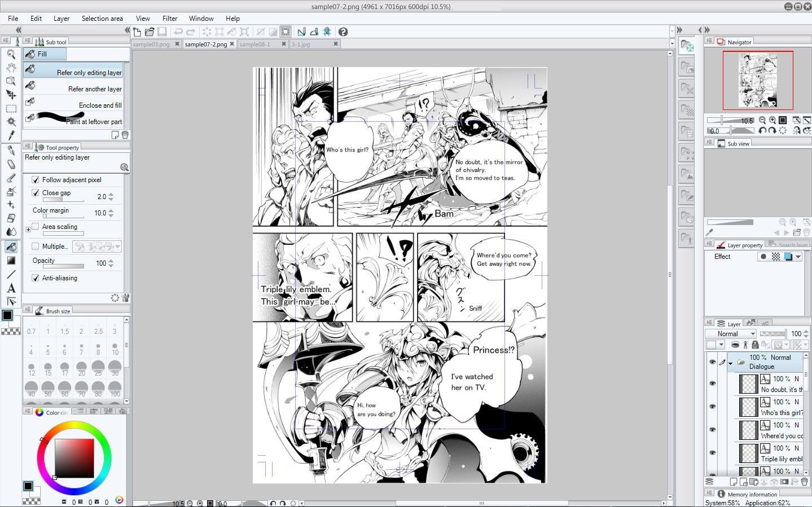Select the Figure line tool
This screenshot has width=812, height=507.
pos(11,275)
